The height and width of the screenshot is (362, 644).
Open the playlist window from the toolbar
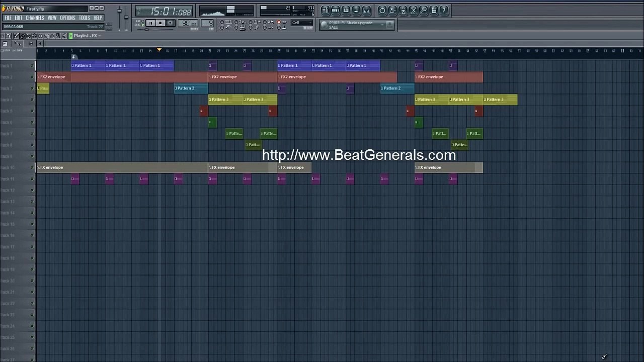(326, 11)
